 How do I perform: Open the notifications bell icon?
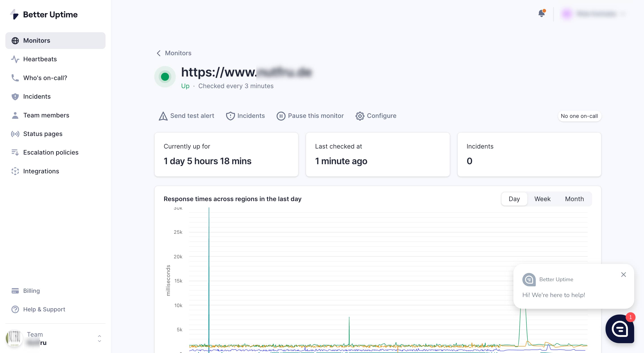coord(542,13)
